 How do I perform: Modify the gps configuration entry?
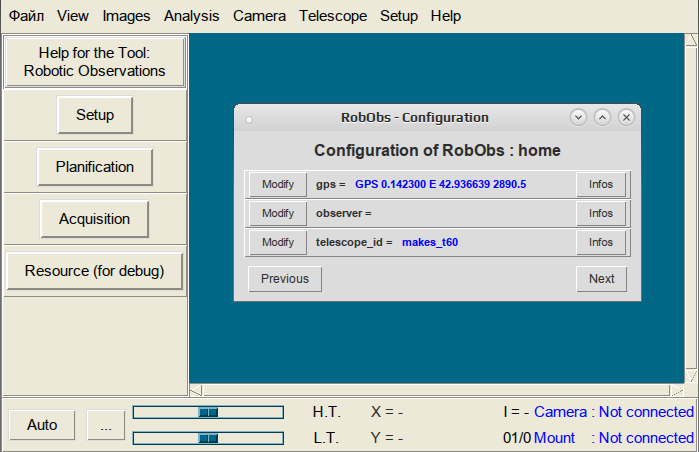click(278, 185)
